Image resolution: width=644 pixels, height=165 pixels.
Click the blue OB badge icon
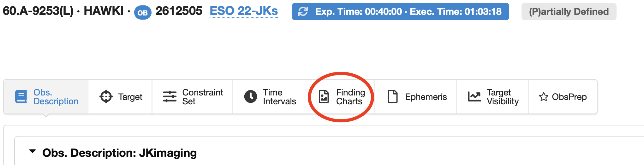click(x=143, y=13)
